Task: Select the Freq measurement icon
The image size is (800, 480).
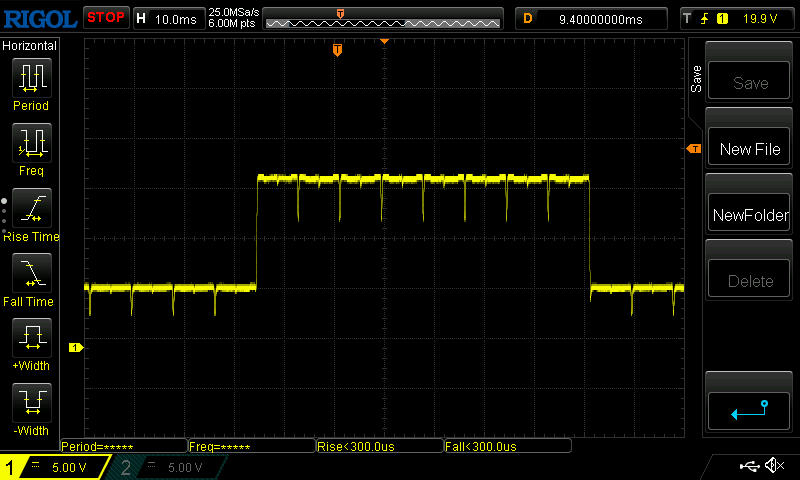Action: click(x=30, y=143)
